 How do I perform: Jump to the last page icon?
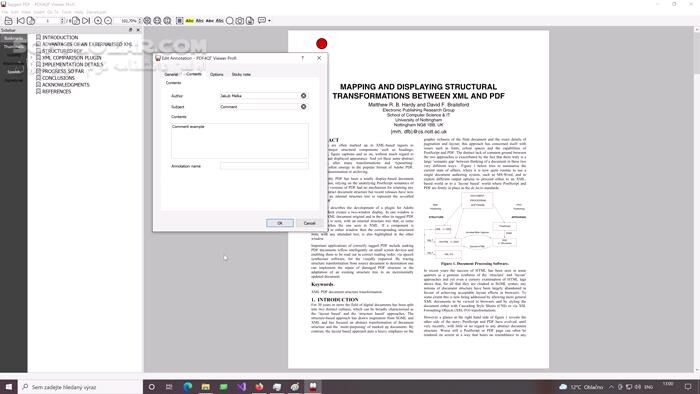coord(86,21)
